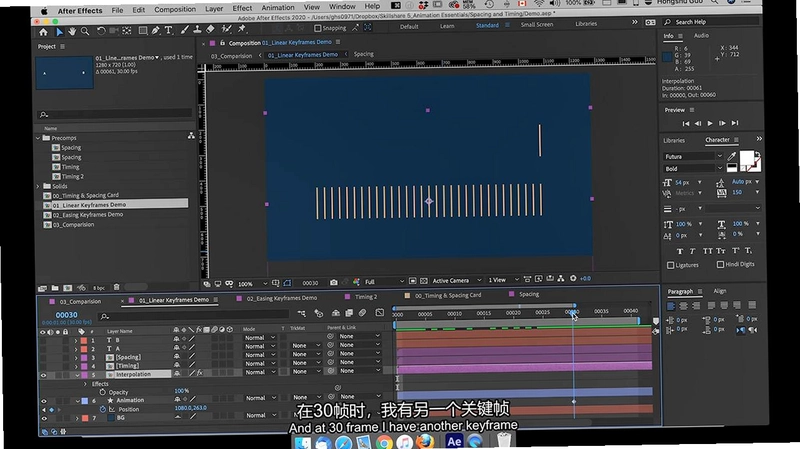The image size is (800, 449).
Task: Switch to the 02_Easing Keyframes Demo tab
Action: (x=282, y=298)
